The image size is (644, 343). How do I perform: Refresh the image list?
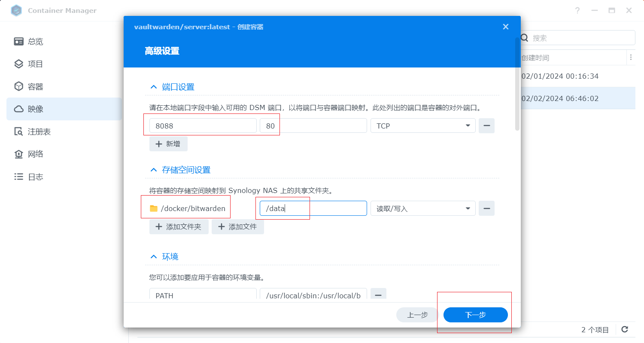(x=625, y=330)
